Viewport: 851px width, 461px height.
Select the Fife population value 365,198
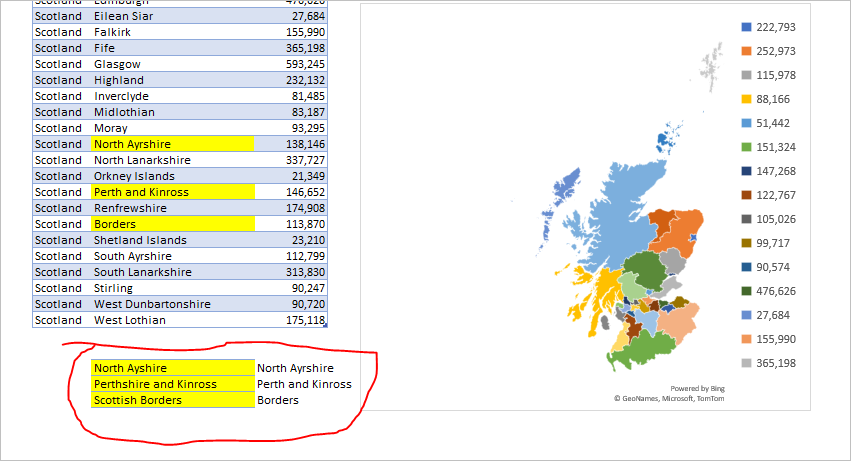point(305,48)
